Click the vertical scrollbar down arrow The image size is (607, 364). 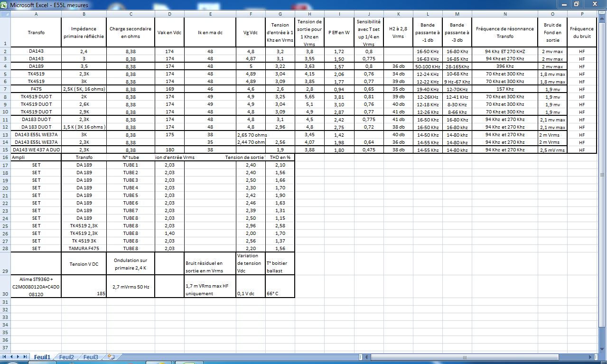603,350
